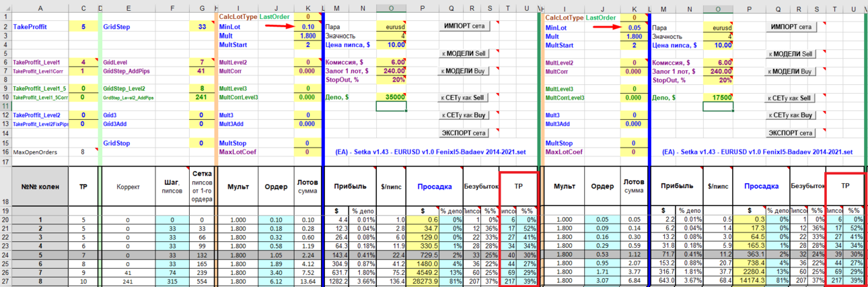Click к СЕТу как Buy button, Депо 35000 sheet
Viewport: 868px width, 287px height.
pos(464,115)
